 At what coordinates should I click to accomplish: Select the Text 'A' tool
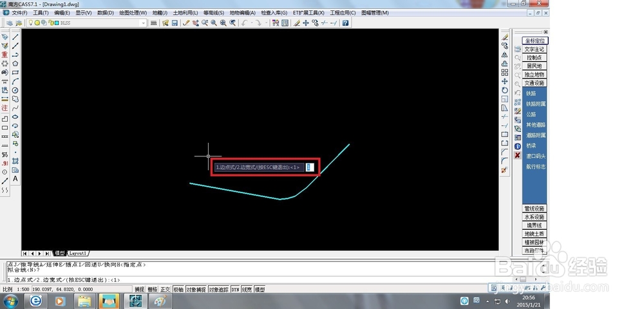tap(15, 179)
